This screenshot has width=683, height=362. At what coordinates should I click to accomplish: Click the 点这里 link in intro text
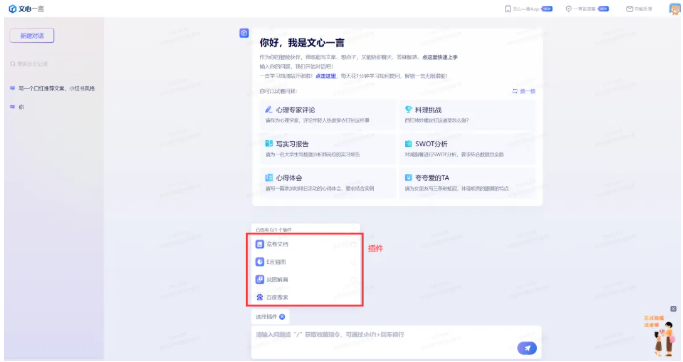[326, 76]
